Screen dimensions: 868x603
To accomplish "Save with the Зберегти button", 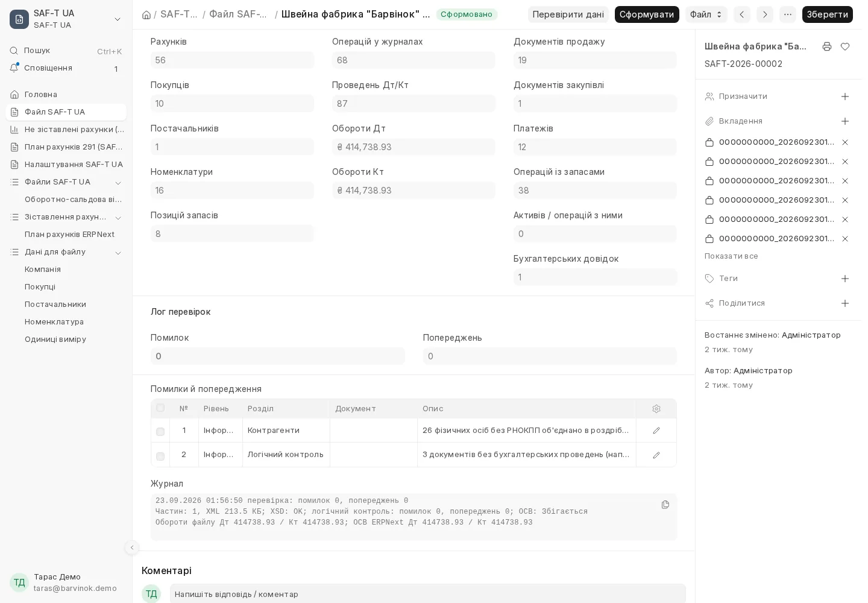I will pos(828,14).
